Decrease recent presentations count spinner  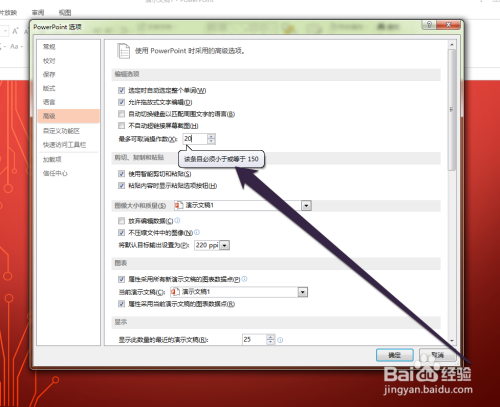271,342
